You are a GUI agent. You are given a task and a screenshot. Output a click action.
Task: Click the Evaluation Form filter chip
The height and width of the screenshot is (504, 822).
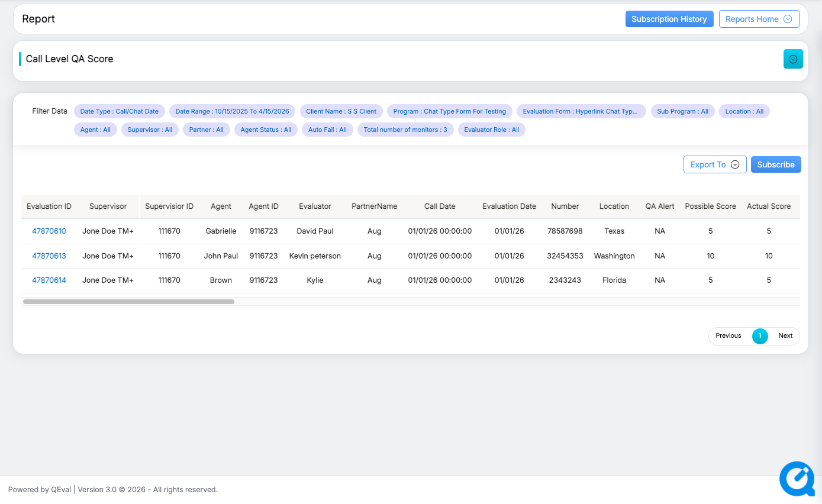point(580,111)
